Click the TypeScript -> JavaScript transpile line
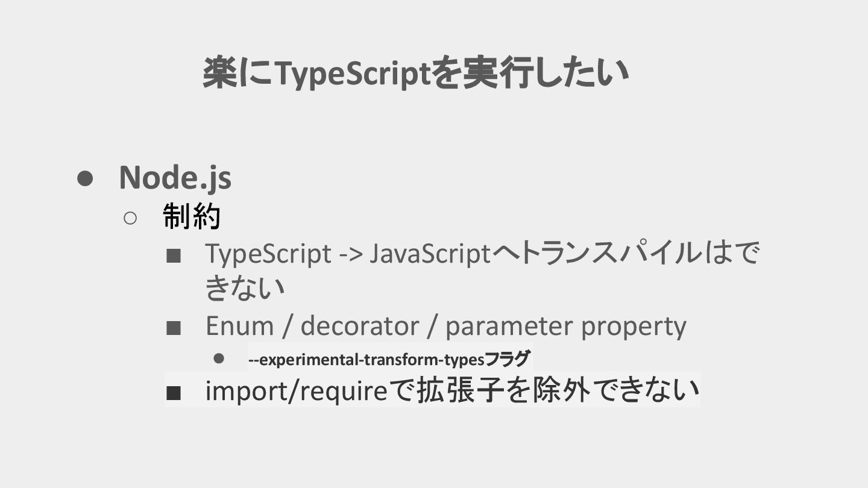The height and width of the screenshot is (488, 868). point(482,254)
